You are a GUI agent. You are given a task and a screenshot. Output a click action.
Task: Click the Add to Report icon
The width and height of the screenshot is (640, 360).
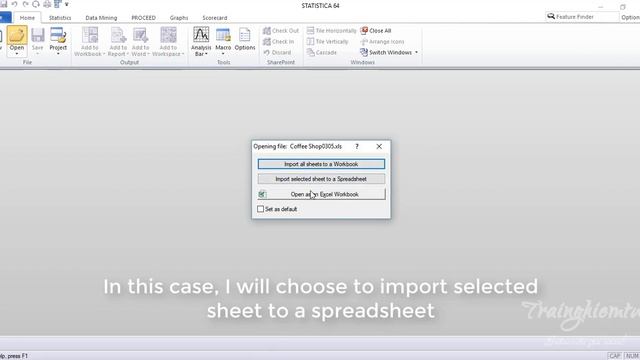click(118, 36)
